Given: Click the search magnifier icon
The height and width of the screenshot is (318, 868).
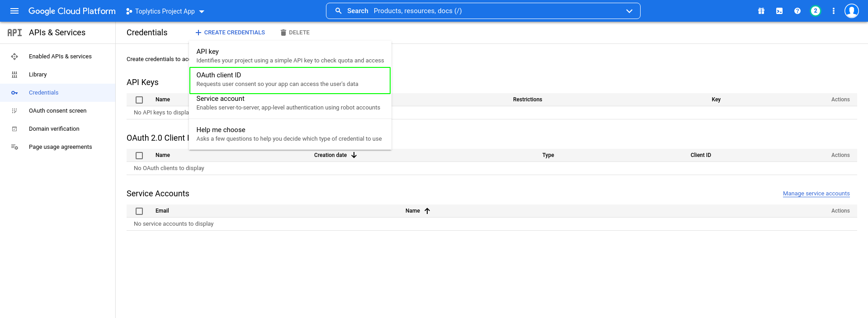Looking at the screenshot, I should [x=338, y=11].
